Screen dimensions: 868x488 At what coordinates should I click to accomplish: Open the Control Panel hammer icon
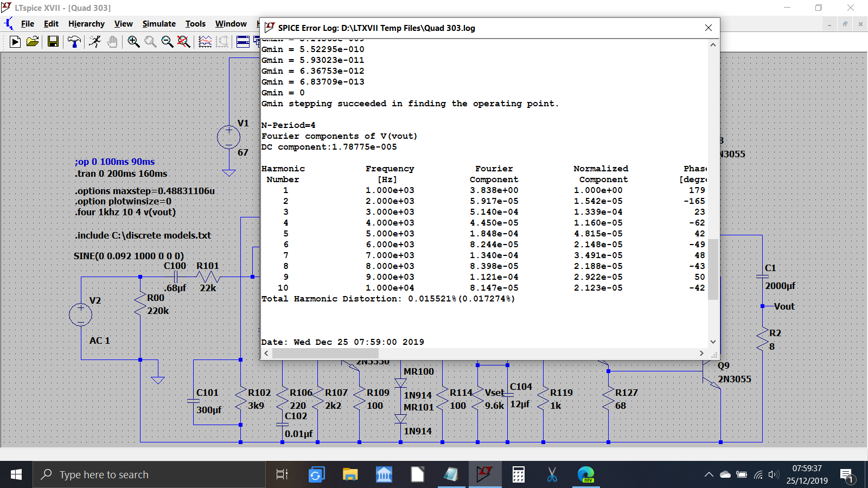click(74, 42)
